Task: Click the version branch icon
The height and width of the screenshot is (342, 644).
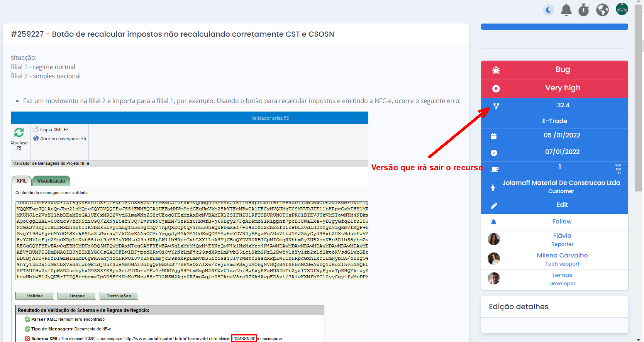Action: pos(496,106)
